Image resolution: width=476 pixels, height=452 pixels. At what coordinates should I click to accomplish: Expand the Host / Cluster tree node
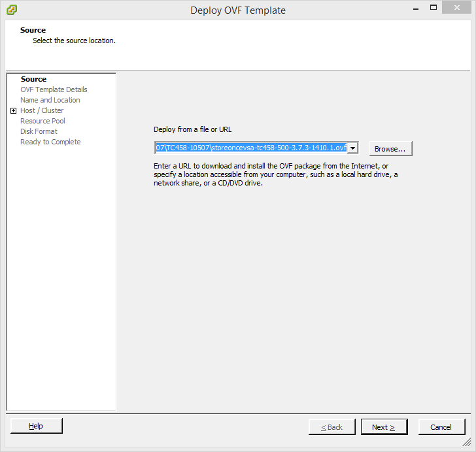(x=13, y=111)
